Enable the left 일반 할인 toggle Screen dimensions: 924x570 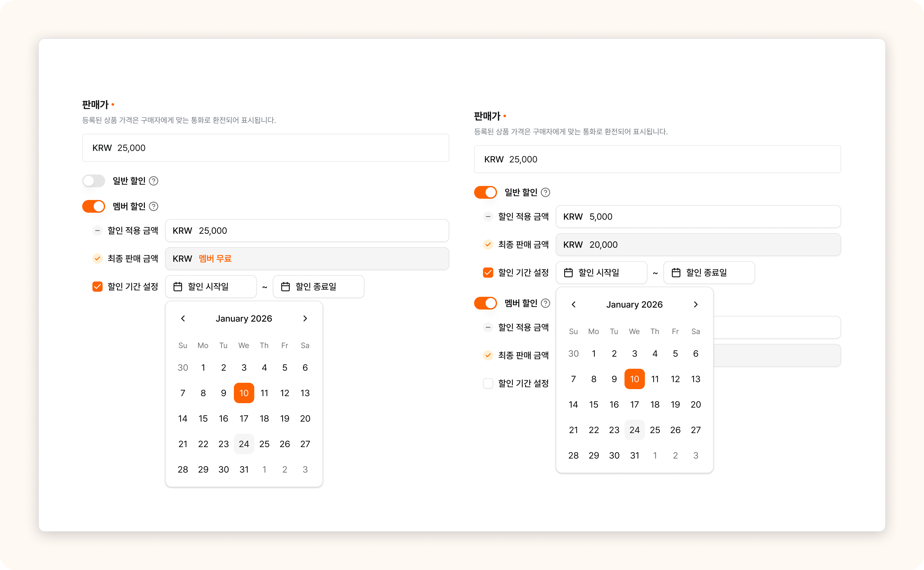pyautogui.click(x=93, y=181)
